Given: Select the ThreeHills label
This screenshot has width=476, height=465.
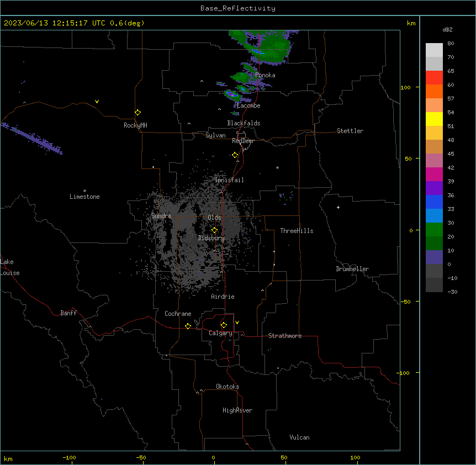Looking at the screenshot, I should pos(297,231).
